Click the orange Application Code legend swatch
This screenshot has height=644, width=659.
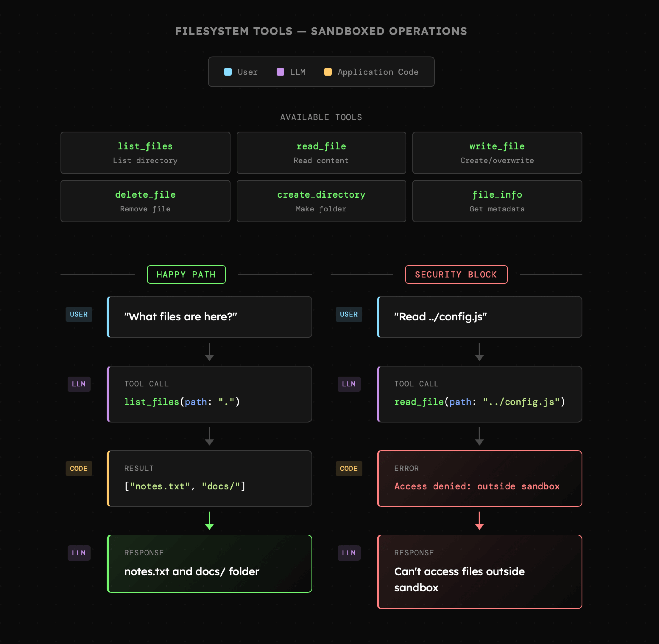[328, 72]
